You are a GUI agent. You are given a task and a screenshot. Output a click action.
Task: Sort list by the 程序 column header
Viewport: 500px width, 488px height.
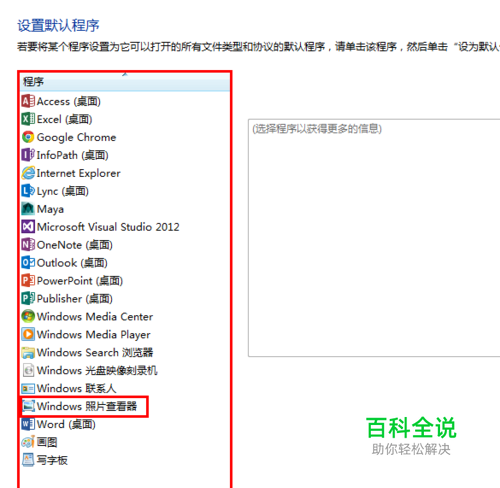tap(125, 82)
